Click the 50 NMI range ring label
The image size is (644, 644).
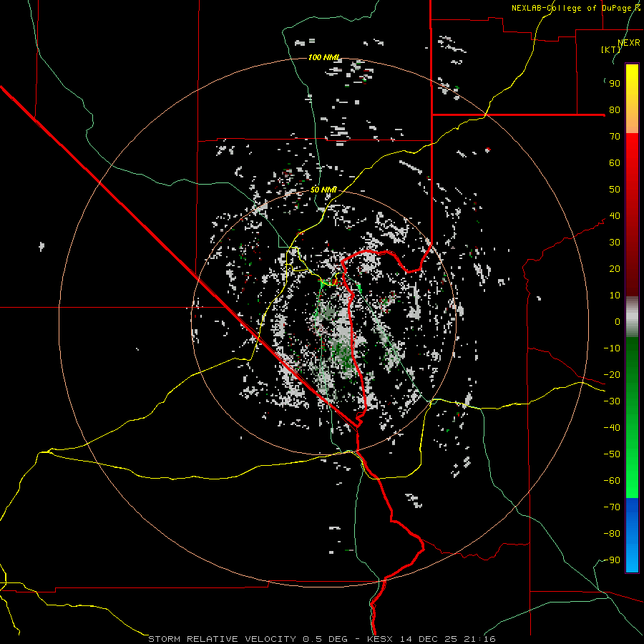323,190
